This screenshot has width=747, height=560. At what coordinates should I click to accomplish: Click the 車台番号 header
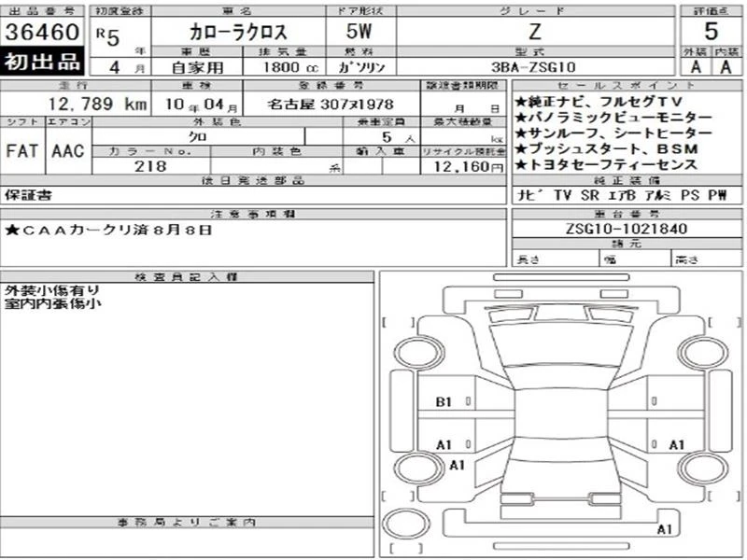[626, 214]
